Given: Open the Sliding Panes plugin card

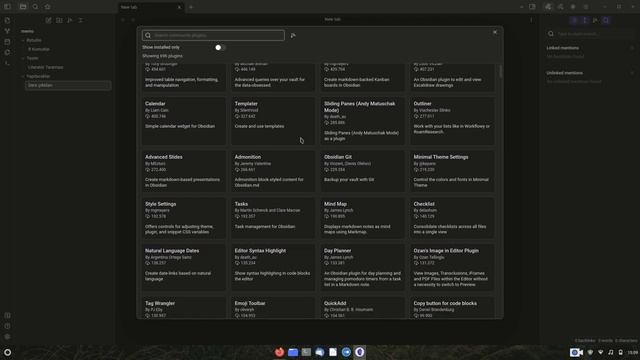Looking at the screenshot, I should tap(362, 121).
